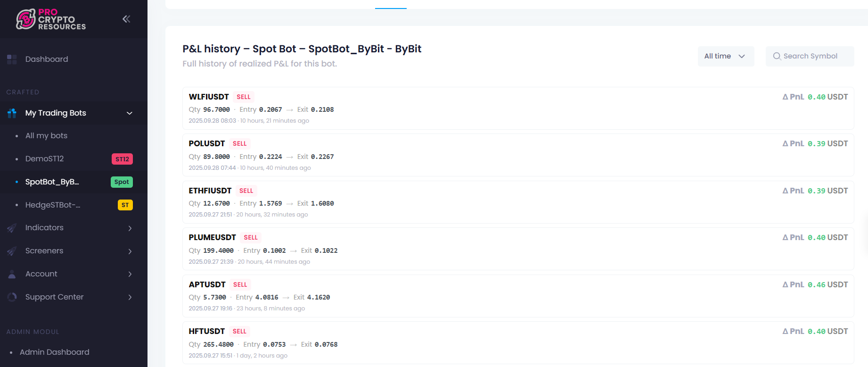
Task: Select the SpotBot_ByB... bot entry
Action: [52, 182]
